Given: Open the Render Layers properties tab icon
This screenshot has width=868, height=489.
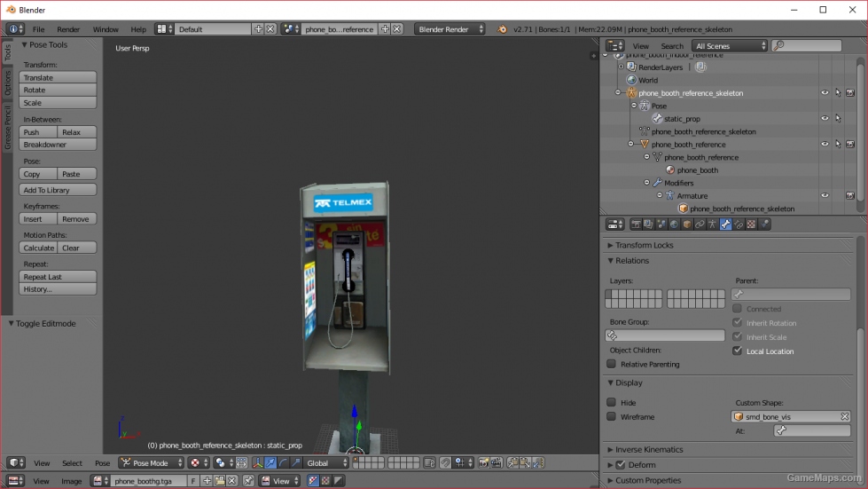Looking at the screenshot, I should pos(648,225).
